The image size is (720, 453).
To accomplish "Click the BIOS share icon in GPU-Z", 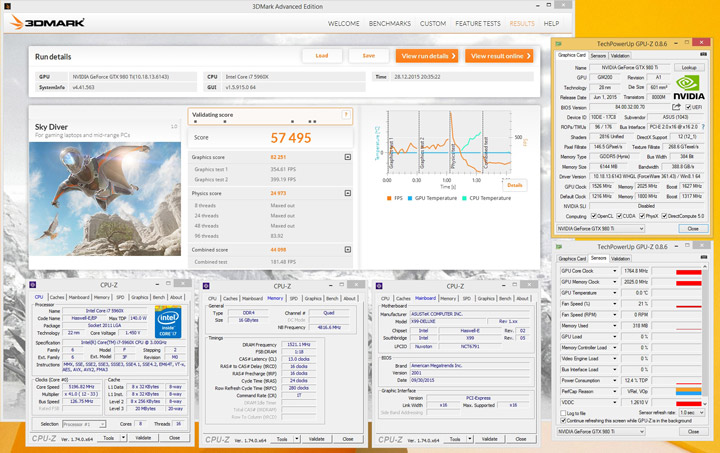I will (x=676, y=107).
